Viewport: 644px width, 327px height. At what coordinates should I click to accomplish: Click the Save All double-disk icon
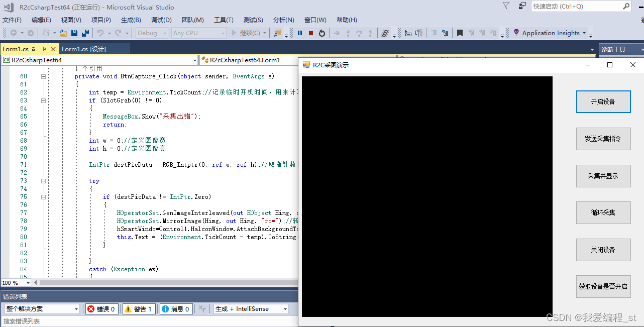(x=85, y=33)
